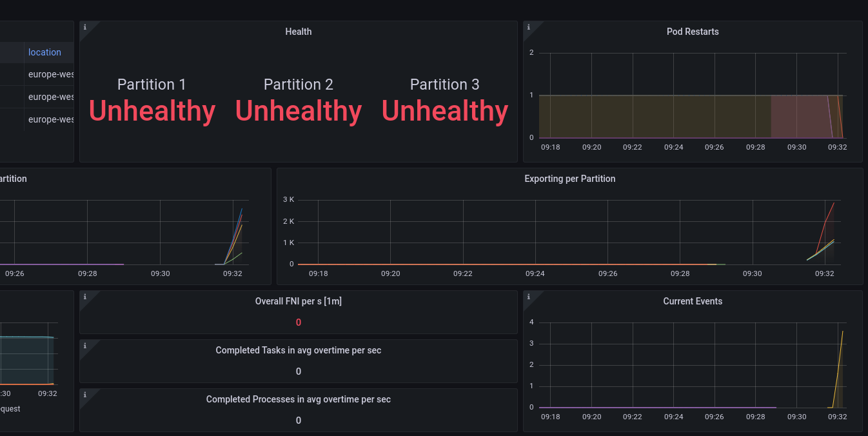Open the Health panel info tooltip
This screenshot has height=436, width=868.
[84, 26]
